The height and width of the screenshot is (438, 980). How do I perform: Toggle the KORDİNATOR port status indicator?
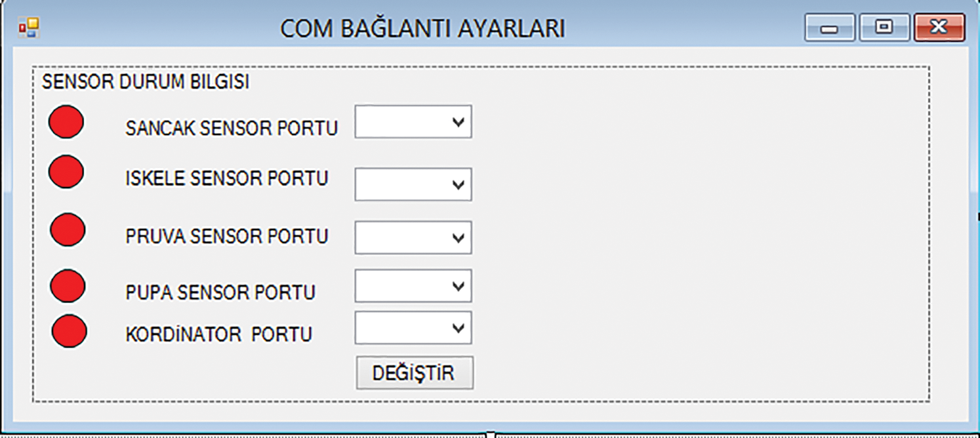[67, 332]
